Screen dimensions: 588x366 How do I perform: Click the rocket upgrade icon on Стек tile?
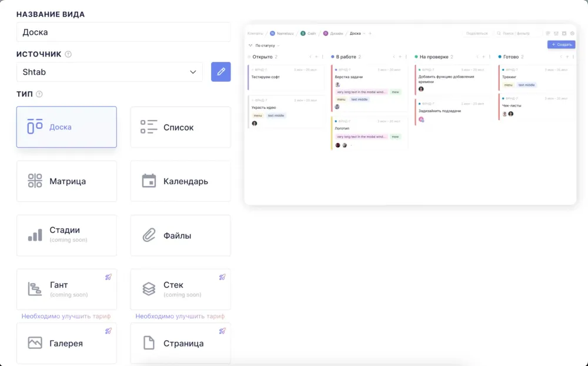(222, 277)
